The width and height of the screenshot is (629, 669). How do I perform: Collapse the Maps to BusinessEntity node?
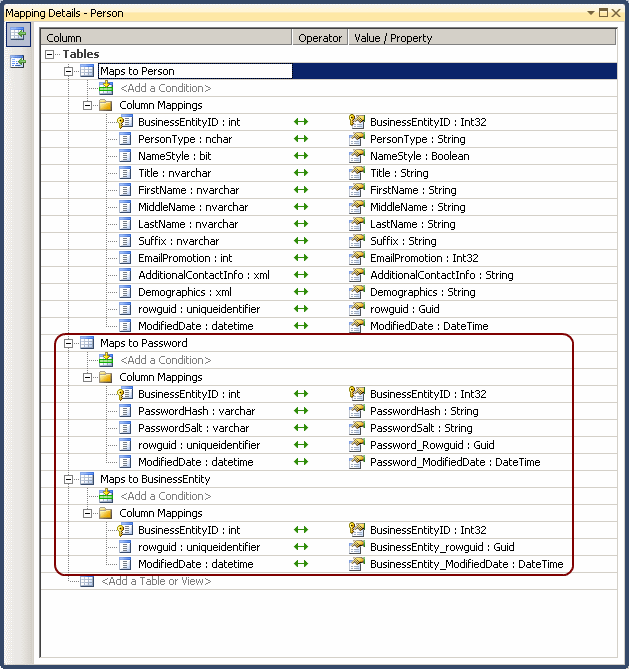click(69, 479)
